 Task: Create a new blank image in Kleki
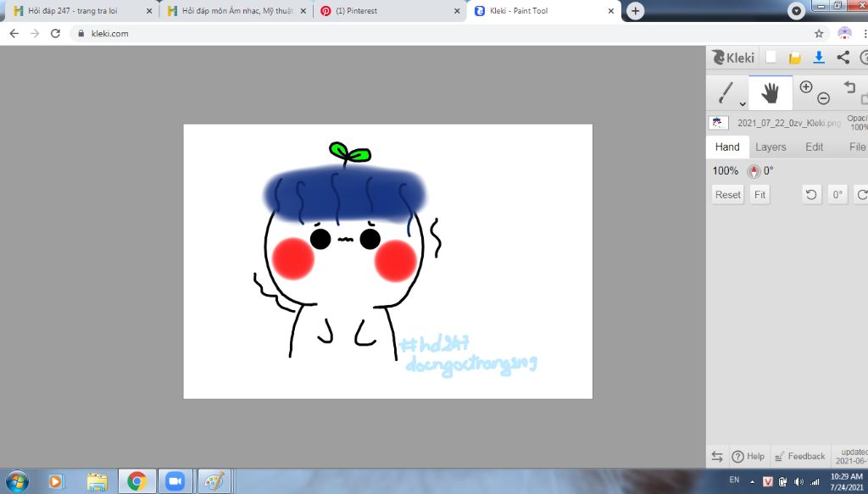coord(771,57)
